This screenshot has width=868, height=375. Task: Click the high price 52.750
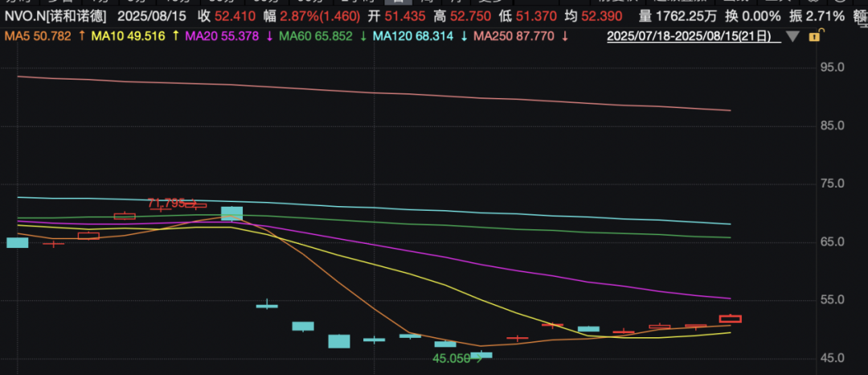point(470,16)
